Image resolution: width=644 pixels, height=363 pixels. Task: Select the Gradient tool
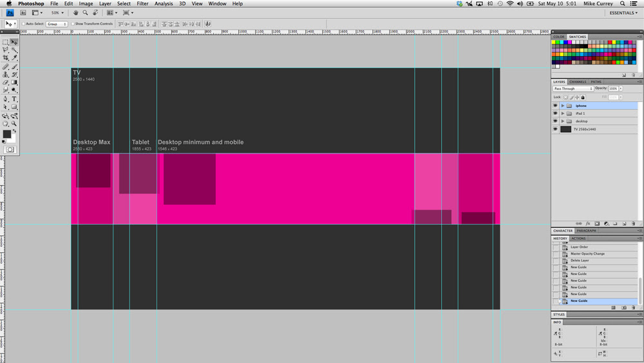pyautogui.click(x=14, y=83)
